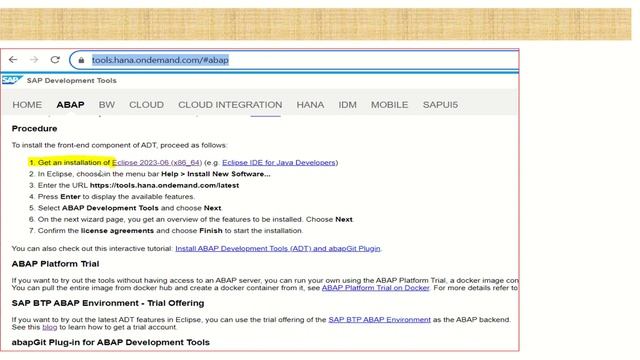Open the MOBILE tab

pyautogui.click(x=389, y=105)
